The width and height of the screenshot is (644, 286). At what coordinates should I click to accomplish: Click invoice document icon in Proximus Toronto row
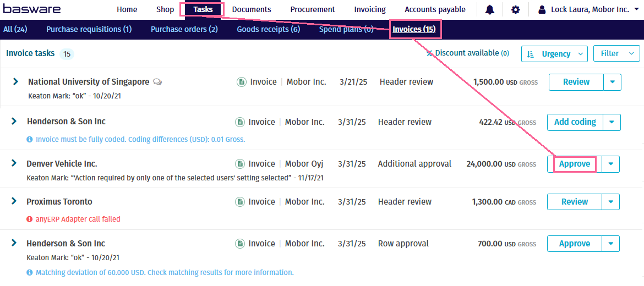pos(240,202)
